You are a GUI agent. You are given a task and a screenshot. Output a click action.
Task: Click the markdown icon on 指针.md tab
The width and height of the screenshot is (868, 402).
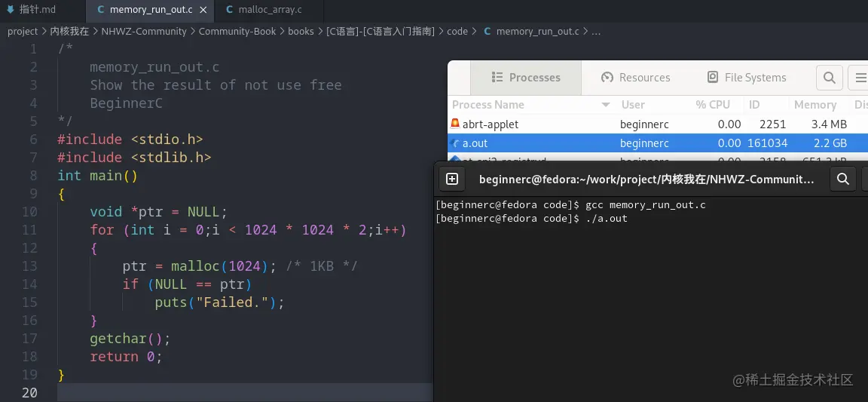[11, 9]
